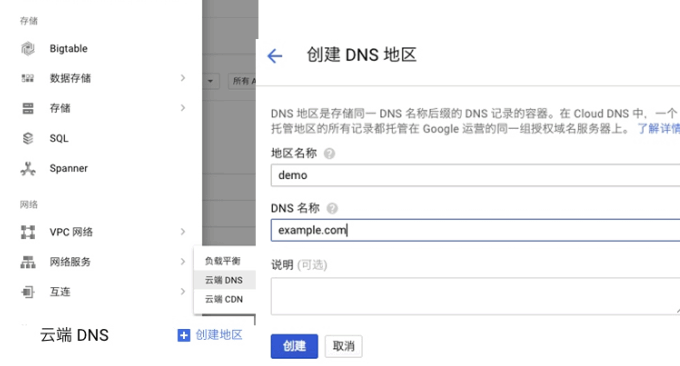Click the 云端 DNS page heading
The image size is (680, 366).
(x=74, y=335)
